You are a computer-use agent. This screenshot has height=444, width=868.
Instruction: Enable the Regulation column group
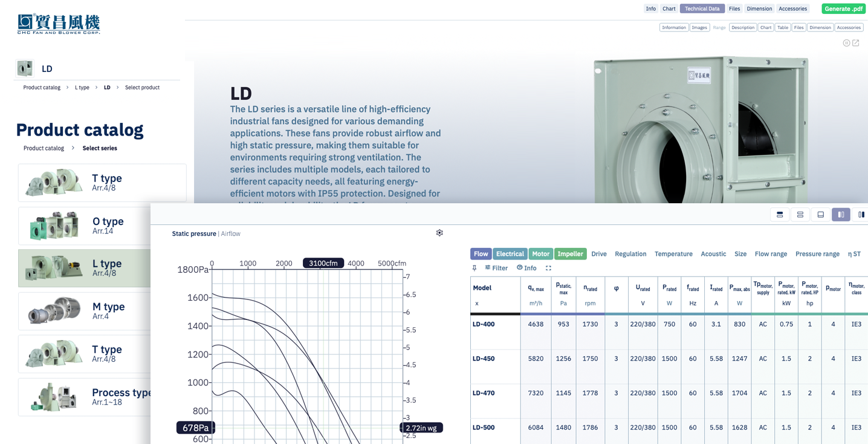tap(630, 254)
